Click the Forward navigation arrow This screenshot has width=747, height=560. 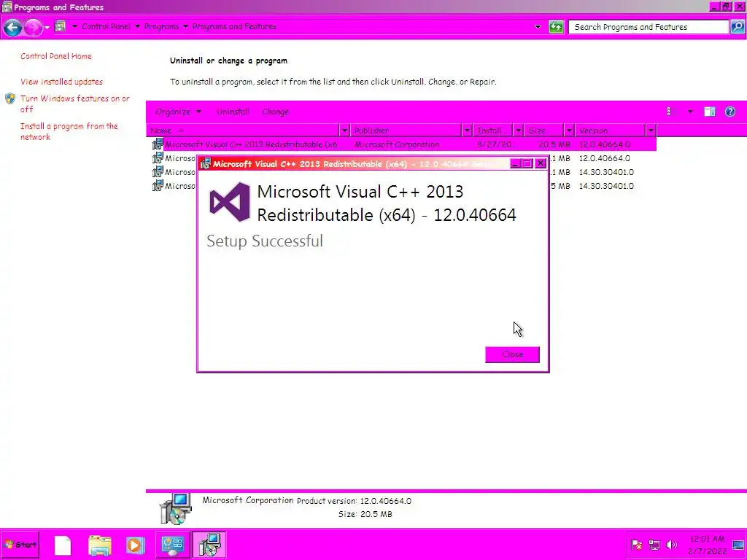[33, 27]
